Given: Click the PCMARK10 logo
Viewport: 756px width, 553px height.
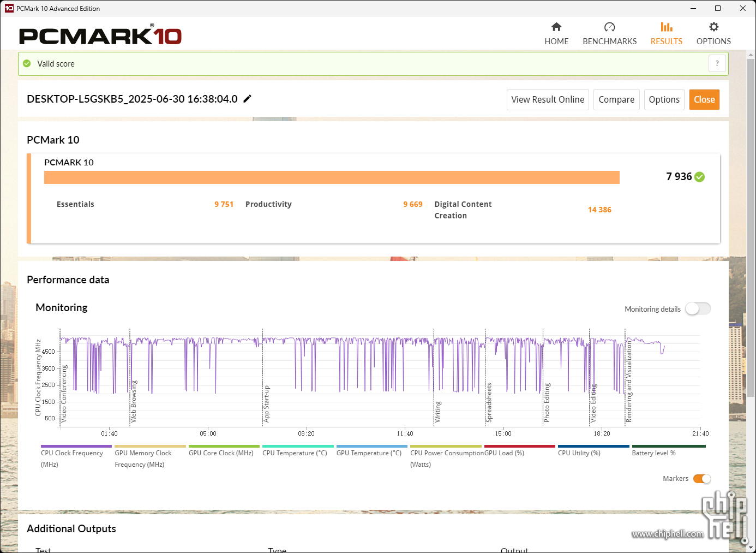Looking at the screenshot, I should 100,35.
